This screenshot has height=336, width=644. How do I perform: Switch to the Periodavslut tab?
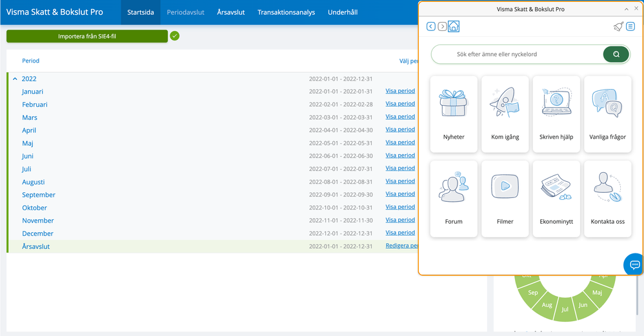pyautogui.click(x=185, y=12)
